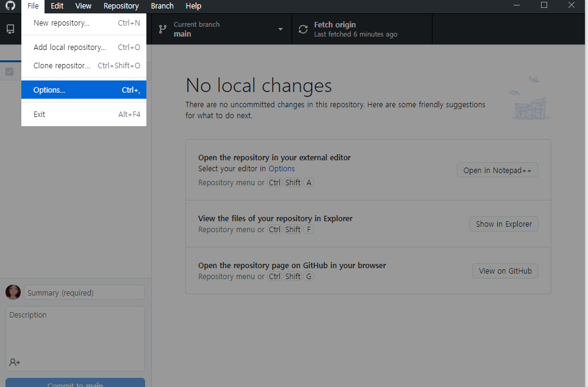Click the GitHub Octocat logo icon
588x387 pixels.
click(10, 5)
